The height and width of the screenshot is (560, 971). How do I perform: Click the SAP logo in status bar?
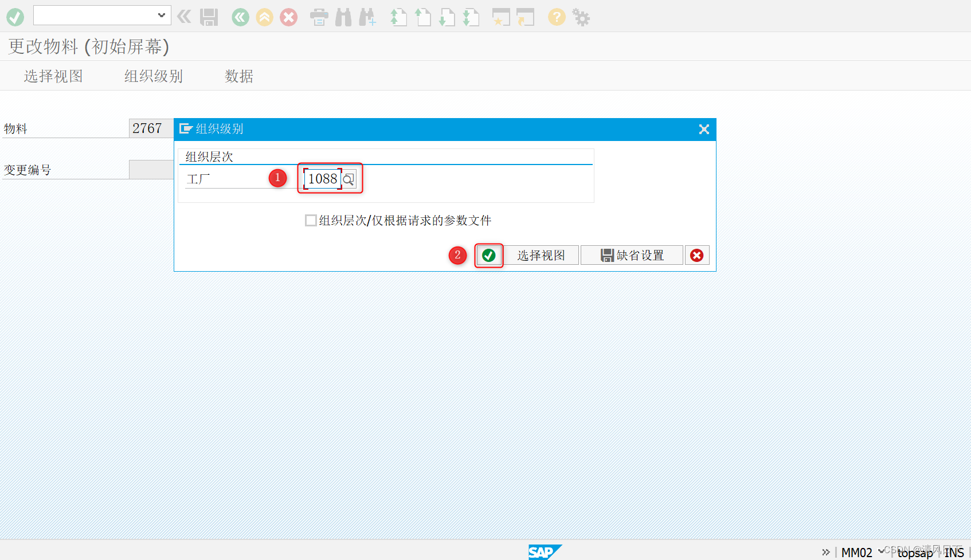[x=545, y=552]
